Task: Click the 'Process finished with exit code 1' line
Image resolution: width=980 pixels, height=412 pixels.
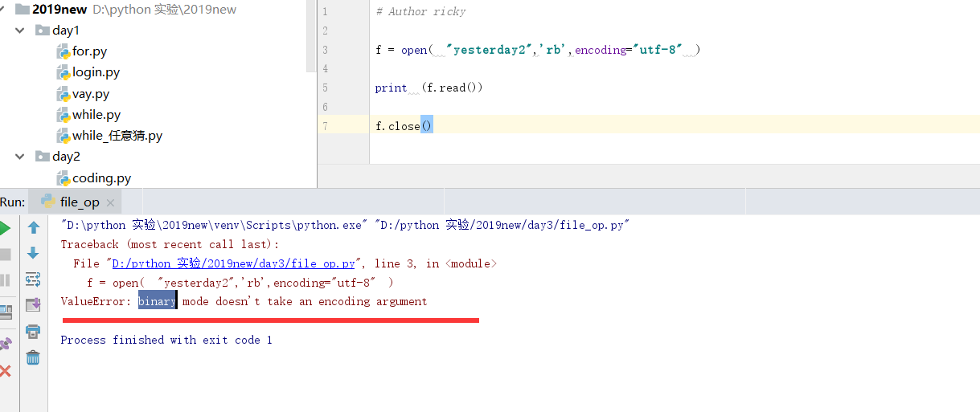Action: tap(166, 341)
